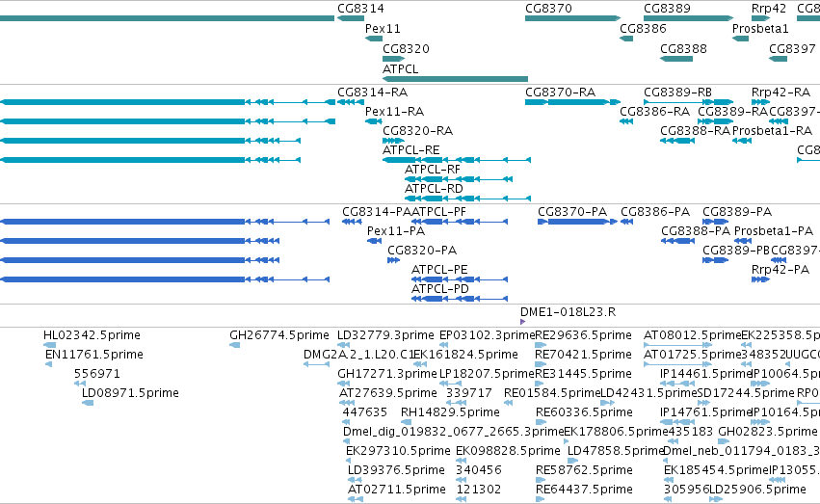The height and width of the screenshot is (504, 820).
Task: Select protein CG8388-PA
Action: (696, 231)
